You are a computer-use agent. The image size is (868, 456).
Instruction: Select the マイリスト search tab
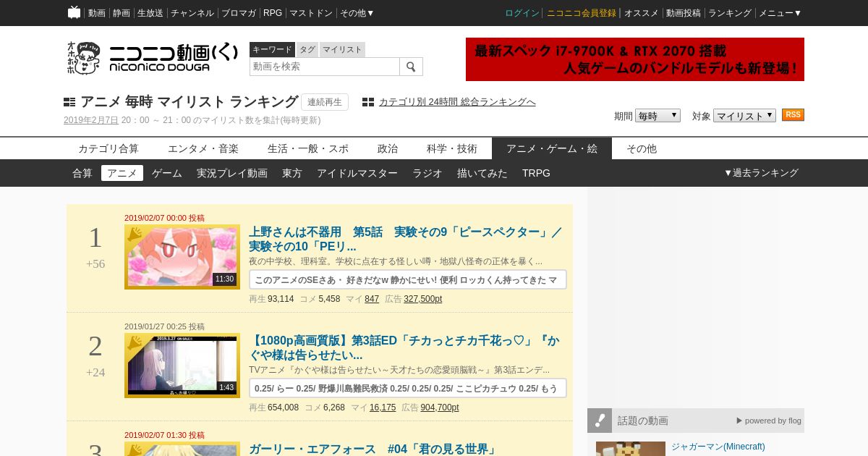[342, 49]
